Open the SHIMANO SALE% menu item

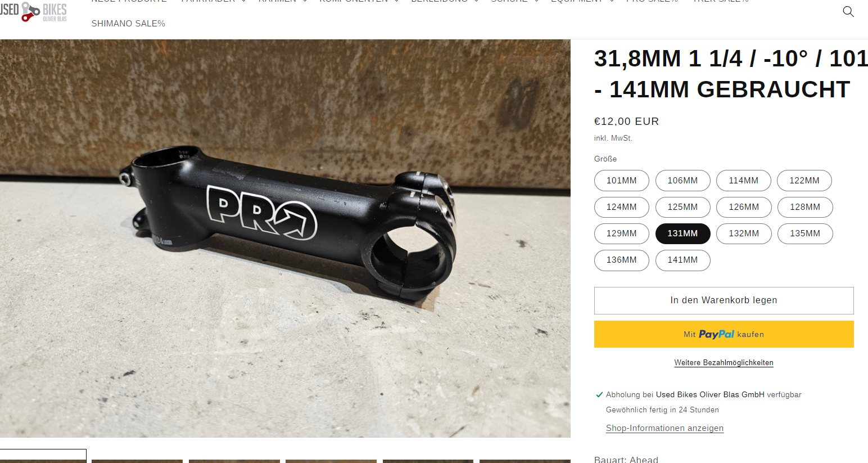coord(128,24)
